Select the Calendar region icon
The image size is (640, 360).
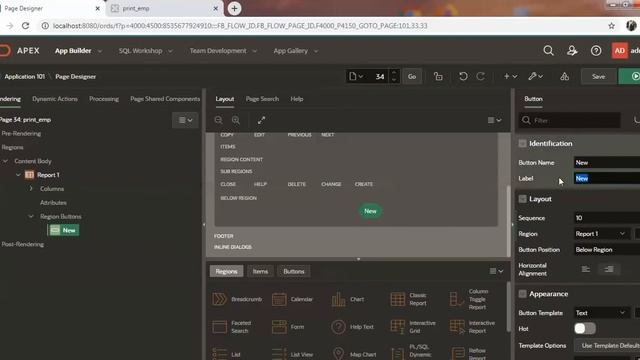[279, 299]
